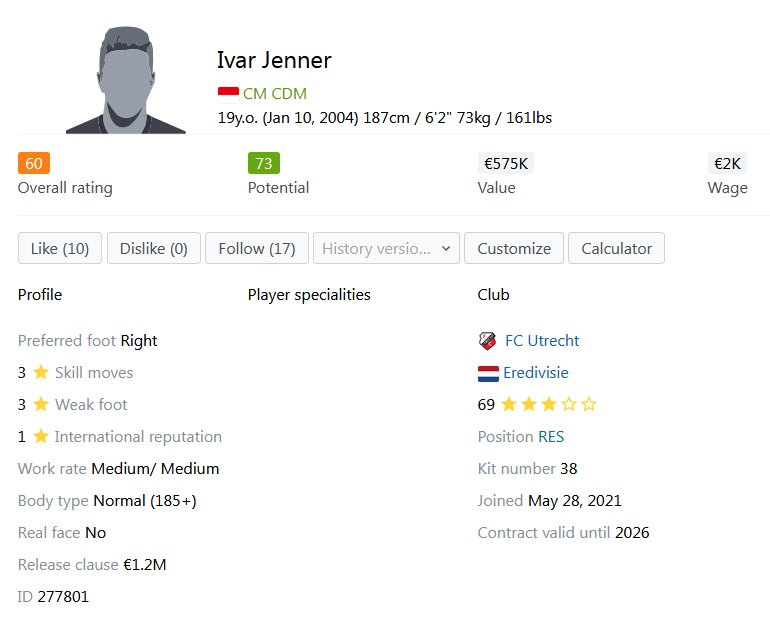
Task: Follow the player with Follow (17)
Action: click(x=256, y=249)
